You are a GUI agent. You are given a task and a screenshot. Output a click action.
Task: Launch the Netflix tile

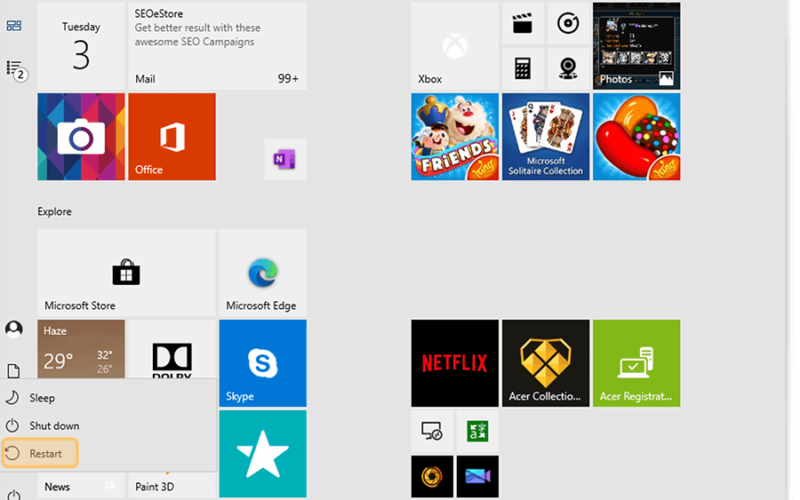[x=455, y=363]
